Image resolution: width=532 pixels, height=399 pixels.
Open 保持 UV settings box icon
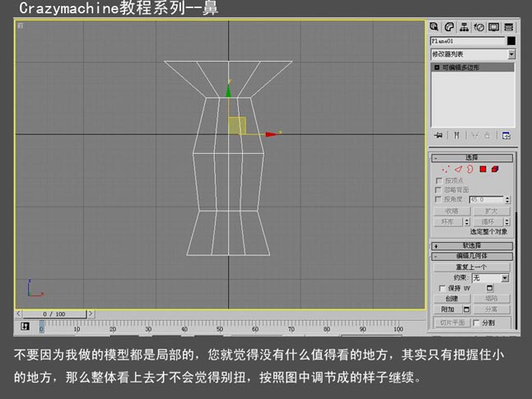(490, 288)
